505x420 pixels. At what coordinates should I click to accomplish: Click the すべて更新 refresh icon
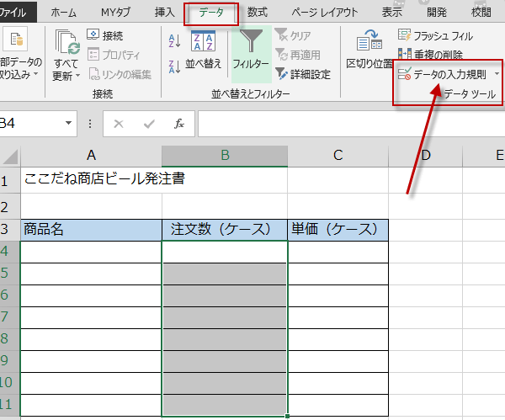(67, 42)
